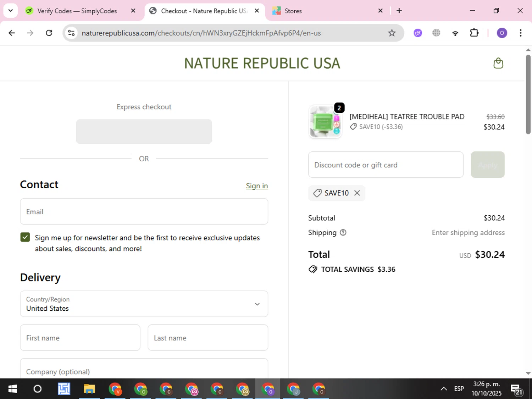The height and width of the screenshot is (399, 532).
Task: Open the notification center icon
Action: point(516,389)
